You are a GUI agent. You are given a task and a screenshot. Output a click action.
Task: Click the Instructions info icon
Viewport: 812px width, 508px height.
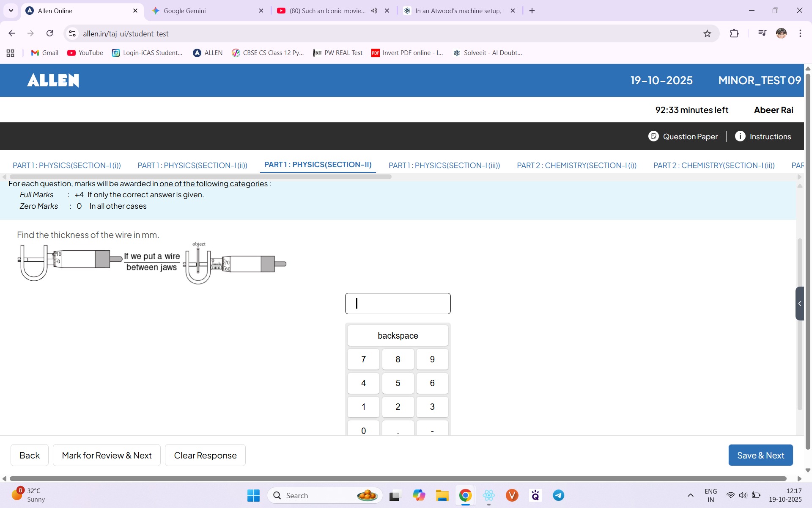[740, 136]
